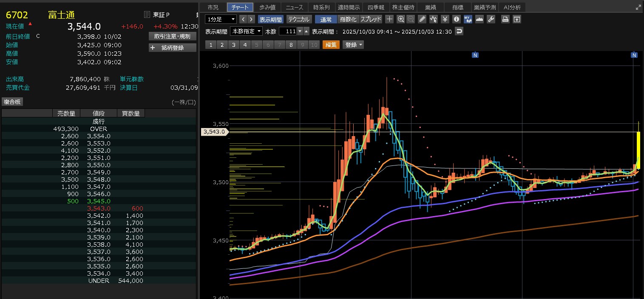Toggle the 表示期間 display option
Screen dimensions: 644x299
point(270,19)
